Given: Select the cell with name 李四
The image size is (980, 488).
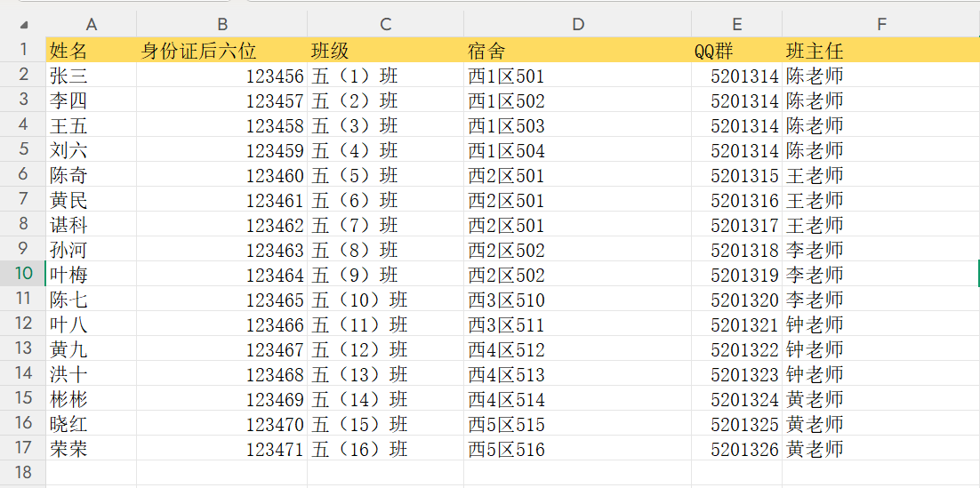Looking at the screenshot, I should 92,100.
